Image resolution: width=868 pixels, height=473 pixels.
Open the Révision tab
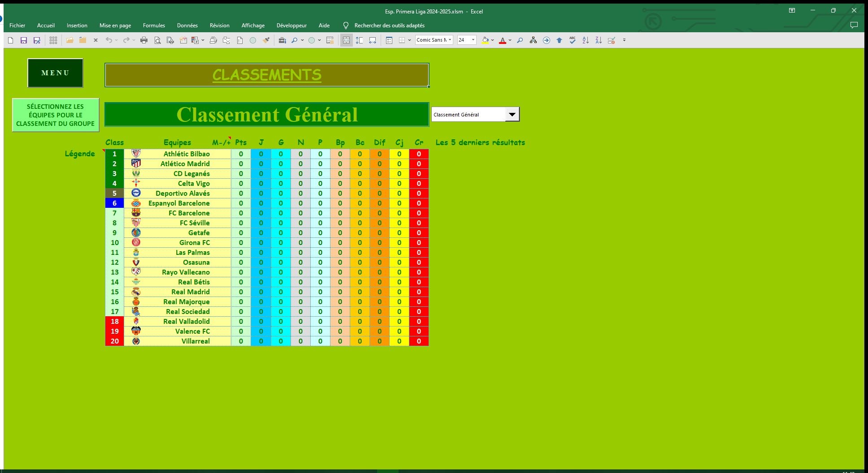(220, 26)
